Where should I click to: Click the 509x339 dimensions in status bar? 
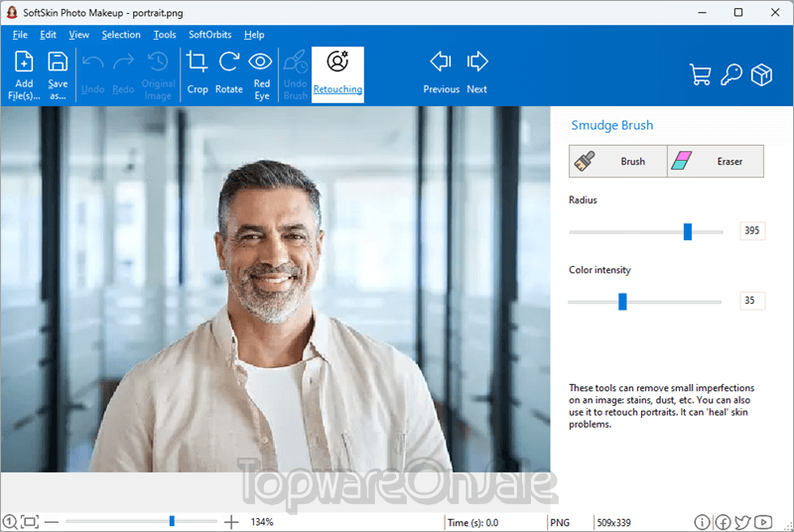pyautogui.click(x=613, y=522)
